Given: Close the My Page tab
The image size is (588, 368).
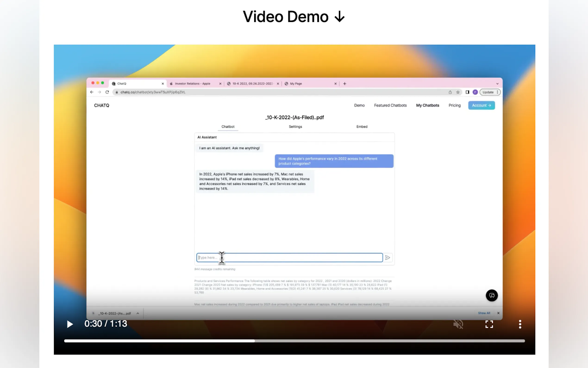Looking at the screenshot, I should pyautogui.click(x=335, y=83).
